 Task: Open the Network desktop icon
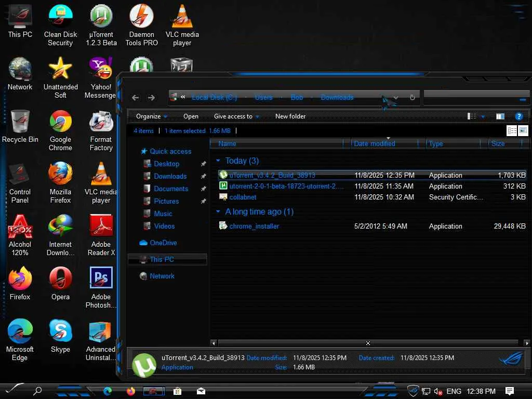coord(20,74)
